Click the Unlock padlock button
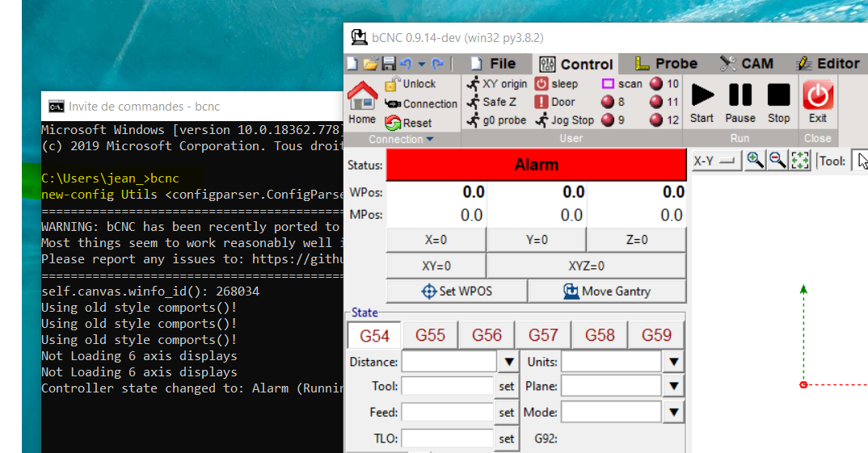The width and height of the screenshot is (868, 453). (x=411, y=83)
